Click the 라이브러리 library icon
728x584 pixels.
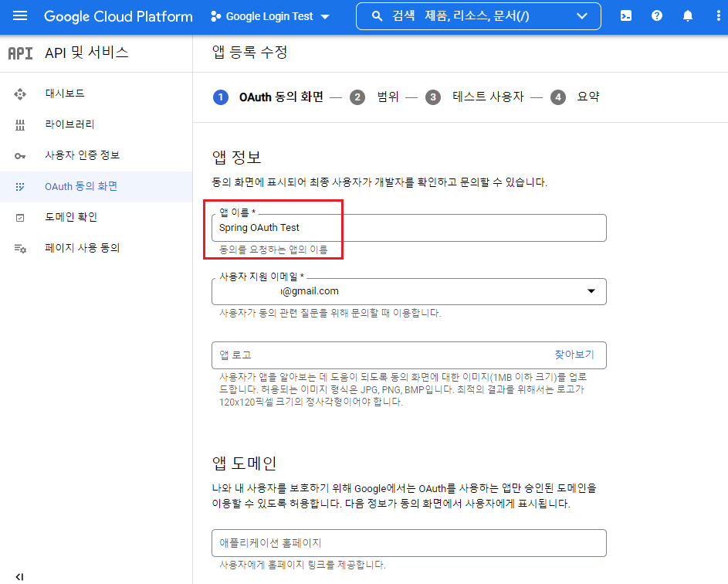20,124
